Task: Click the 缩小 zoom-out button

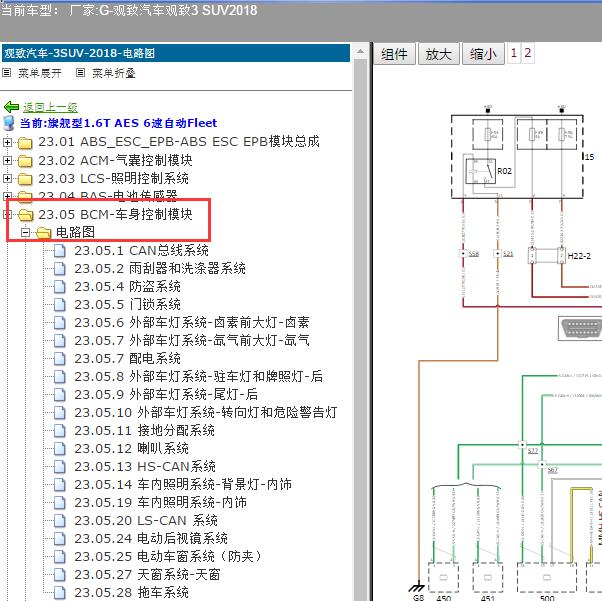Action: coord(483,54)
